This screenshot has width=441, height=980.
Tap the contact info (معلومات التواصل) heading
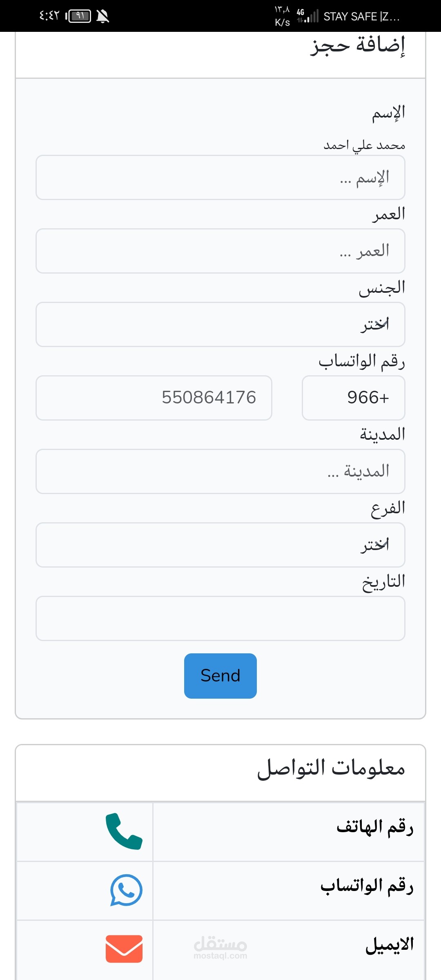[x=331, y=768]
